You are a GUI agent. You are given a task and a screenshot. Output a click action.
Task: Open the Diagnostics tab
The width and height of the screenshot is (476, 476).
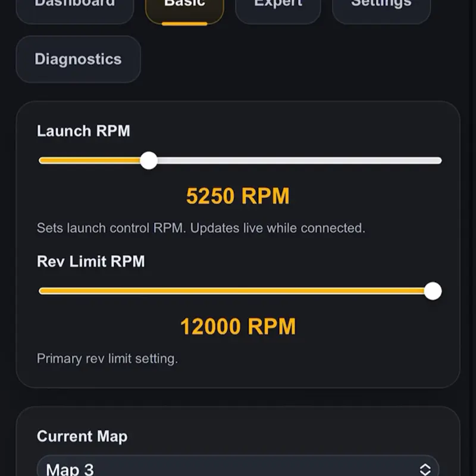click(x=78, y=59)
